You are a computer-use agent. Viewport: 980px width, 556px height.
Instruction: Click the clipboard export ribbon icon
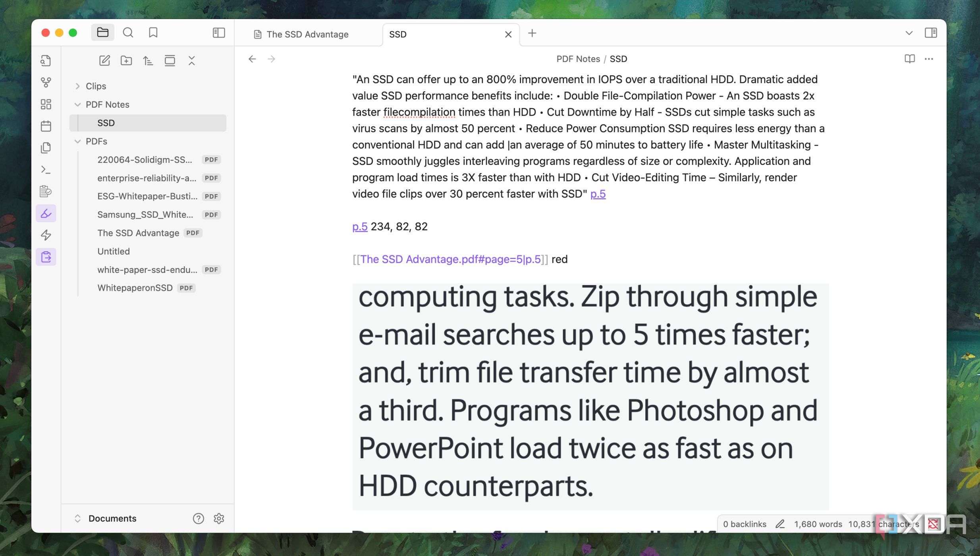pos(46,257)
